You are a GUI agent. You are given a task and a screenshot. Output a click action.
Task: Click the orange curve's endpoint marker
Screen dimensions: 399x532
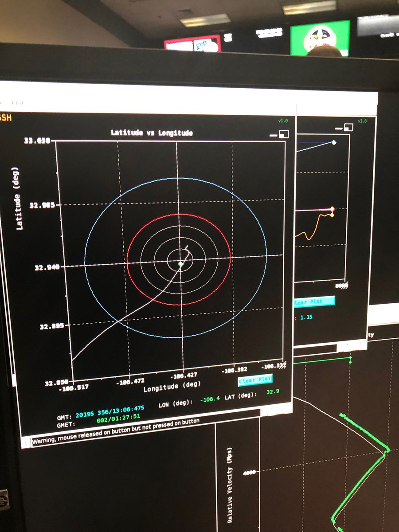point(332,215)
